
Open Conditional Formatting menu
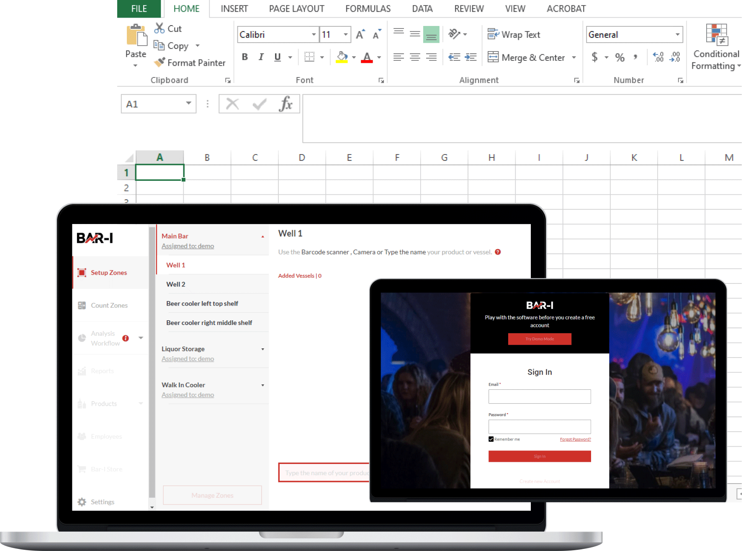pyautogui.click(x=716, y=47)
